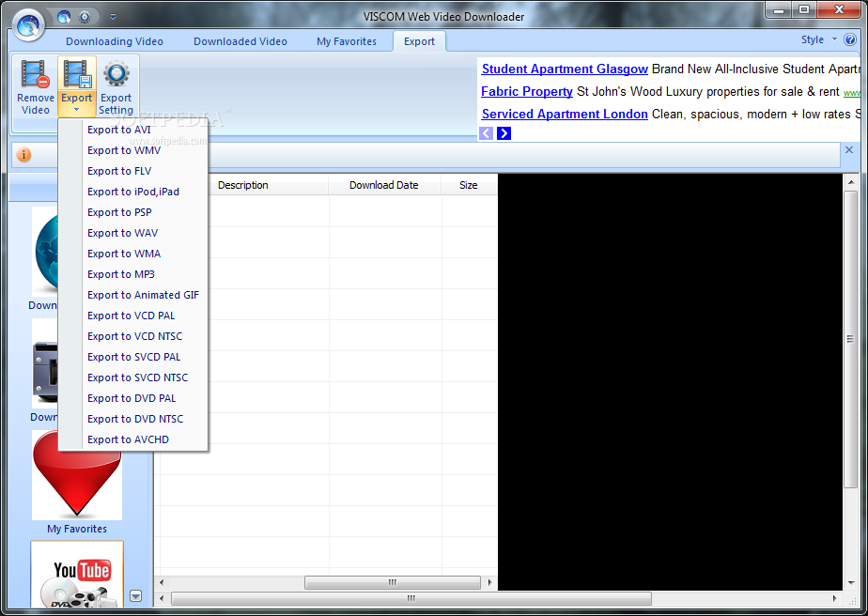Open Serviced Apartment London ad link

pyautogui.click(x=565, y=114)
